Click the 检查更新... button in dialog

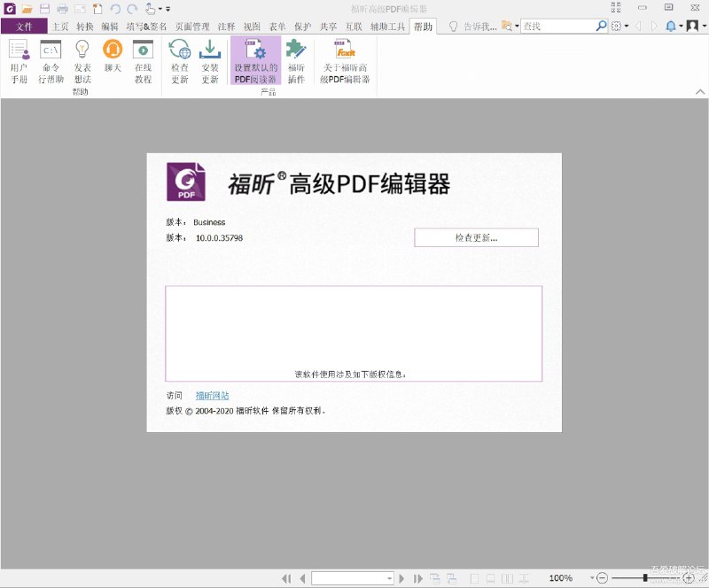pyautogui.click(x=476, y=237)
